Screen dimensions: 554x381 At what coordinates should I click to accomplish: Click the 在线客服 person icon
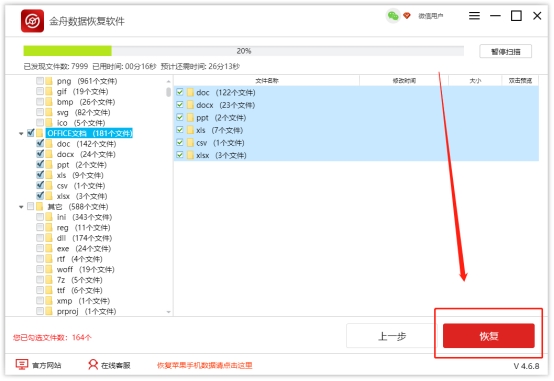click(x=93, y=364)
